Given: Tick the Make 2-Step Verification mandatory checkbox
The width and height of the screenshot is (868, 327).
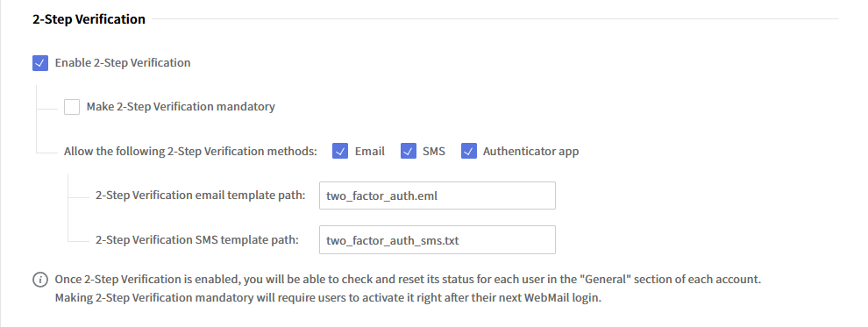Looking at the screenshot, I should (71, 107).
